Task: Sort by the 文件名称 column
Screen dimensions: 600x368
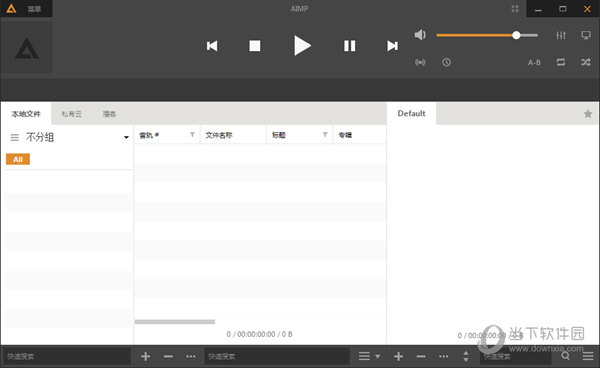Action: pos(219,135)
